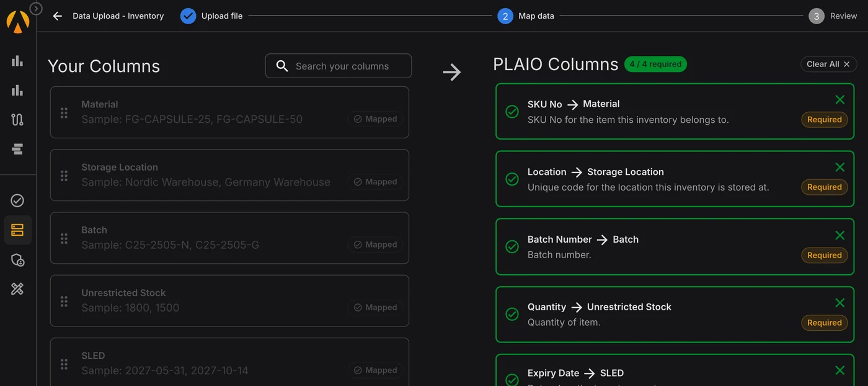Remove the Batch Number mapping with its X

pyautogui.click(x=839, y=235)
